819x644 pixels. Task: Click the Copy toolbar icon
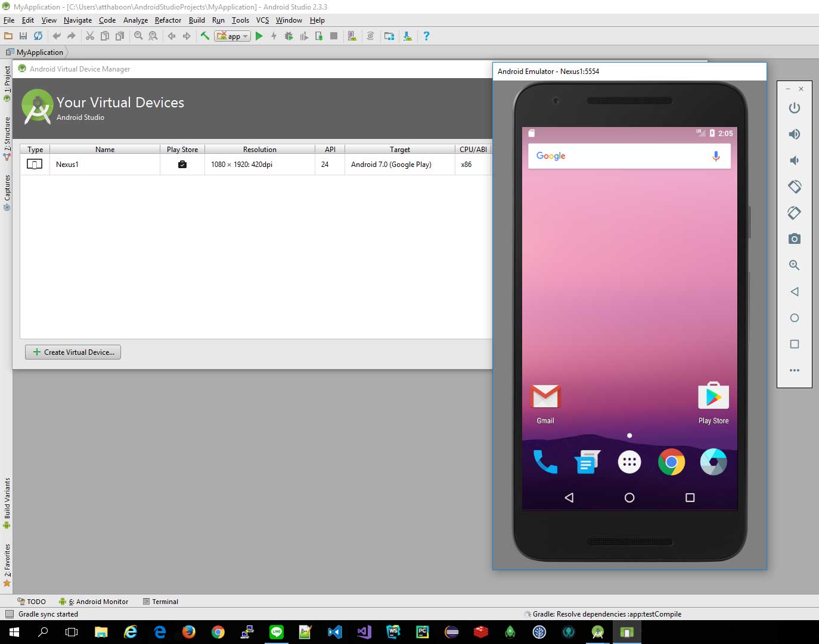coord(105,36)
